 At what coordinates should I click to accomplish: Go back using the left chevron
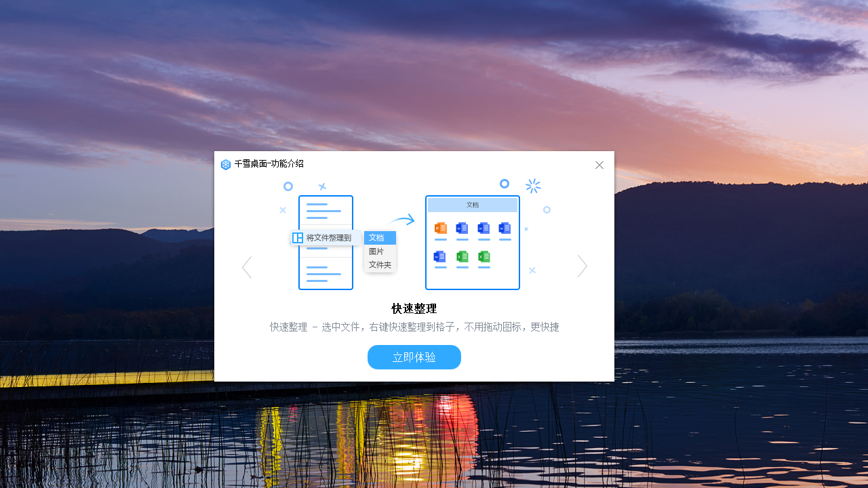point(247,267)
